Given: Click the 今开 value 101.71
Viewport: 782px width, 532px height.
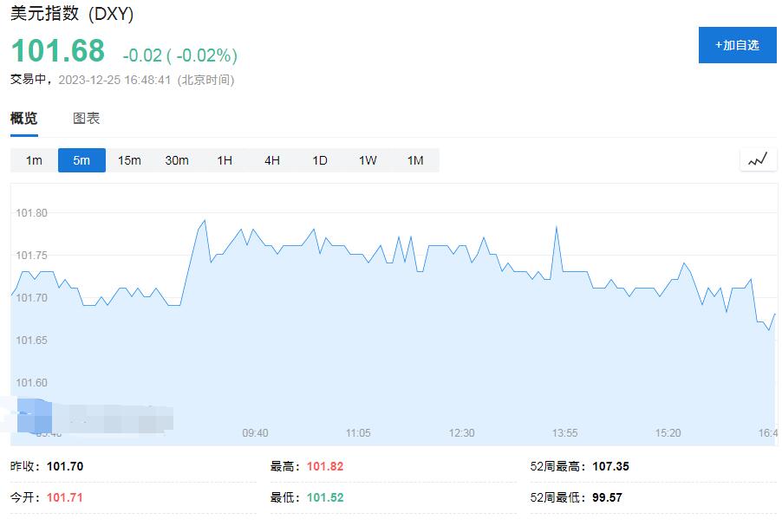Looking at the screenshot, I should coord(65,497).
